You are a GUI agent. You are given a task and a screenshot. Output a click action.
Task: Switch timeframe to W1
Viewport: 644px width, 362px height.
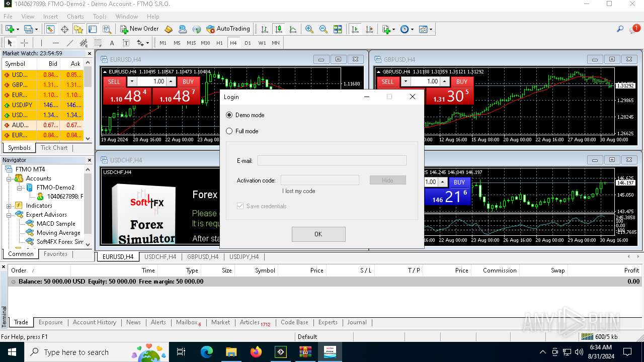click(x=262, y=43)
